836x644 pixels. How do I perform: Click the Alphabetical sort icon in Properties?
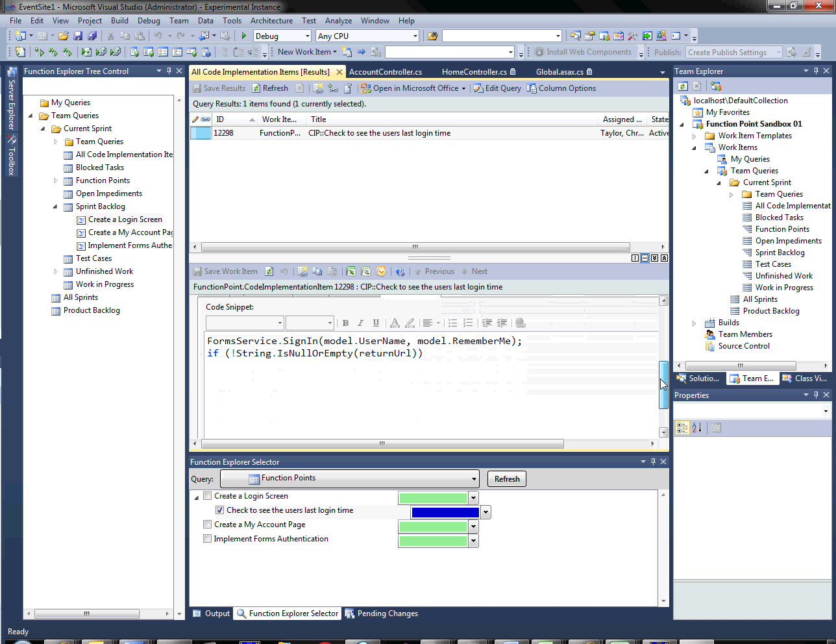tap(697, 428)
